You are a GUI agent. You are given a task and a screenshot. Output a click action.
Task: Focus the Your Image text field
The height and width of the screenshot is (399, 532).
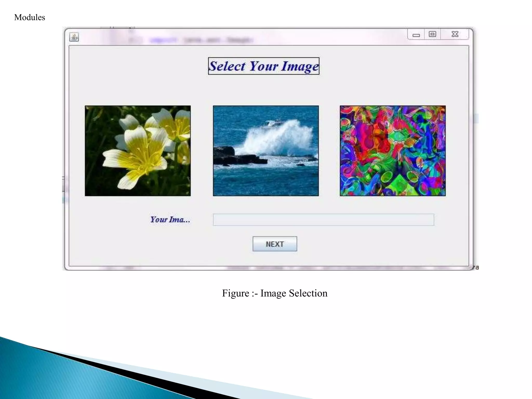pos(323,220)
